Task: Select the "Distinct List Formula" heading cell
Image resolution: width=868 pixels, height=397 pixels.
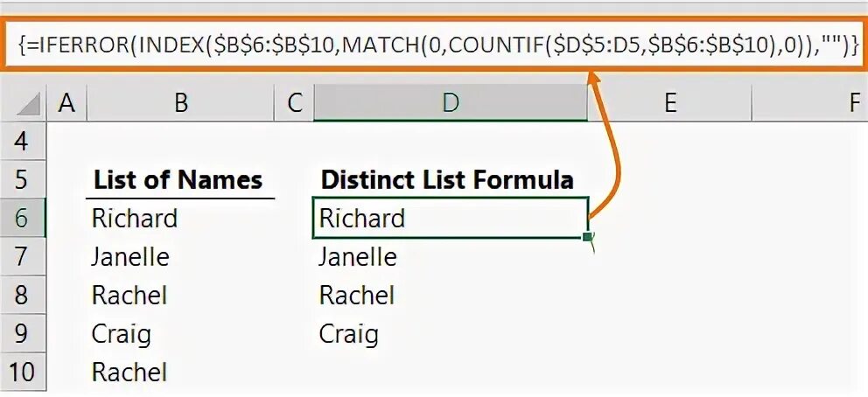Action: 447,180
